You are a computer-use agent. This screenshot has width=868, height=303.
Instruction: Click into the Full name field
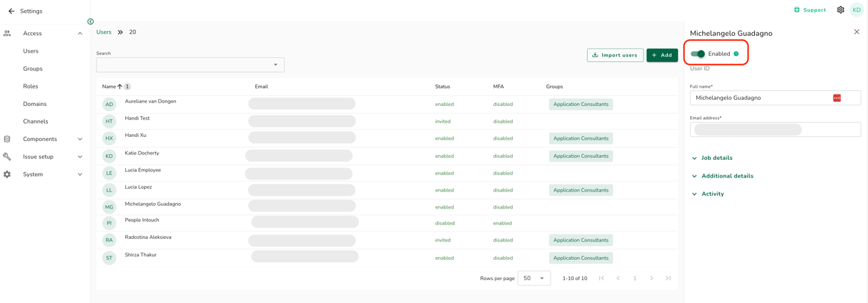point(775,98)
